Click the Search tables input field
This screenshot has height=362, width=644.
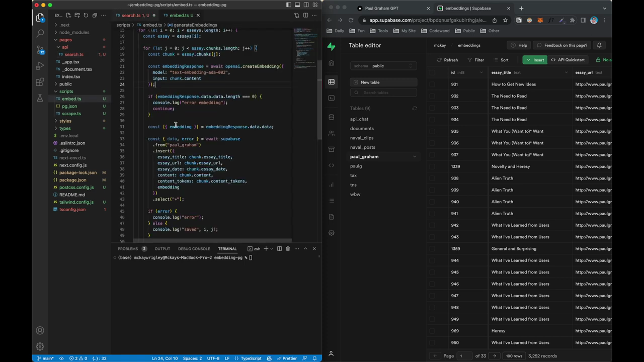click(383, 93)
